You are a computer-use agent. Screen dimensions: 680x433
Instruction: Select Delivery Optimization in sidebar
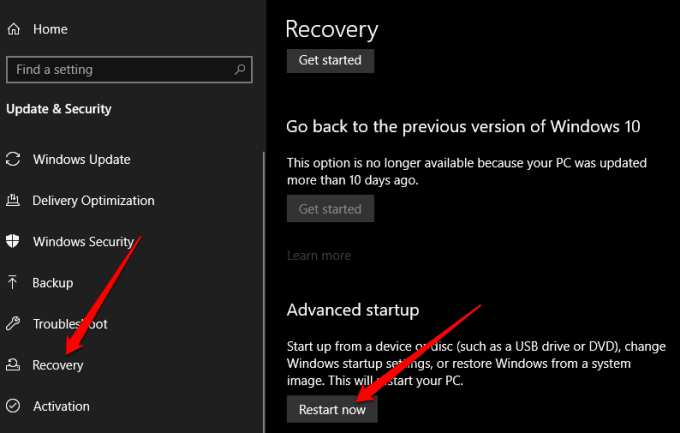point(93,201)
